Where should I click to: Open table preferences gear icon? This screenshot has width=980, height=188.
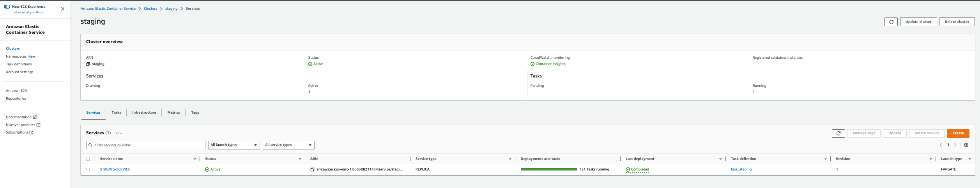tap(966, 145)
